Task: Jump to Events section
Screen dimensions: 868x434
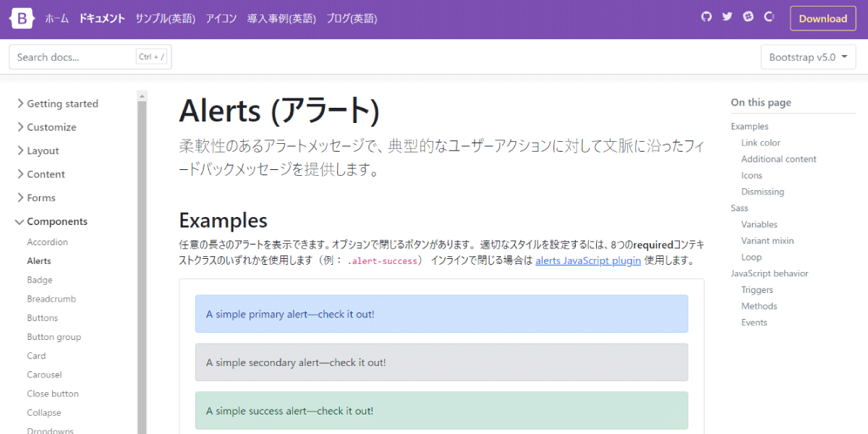Action: coord(754,323)
